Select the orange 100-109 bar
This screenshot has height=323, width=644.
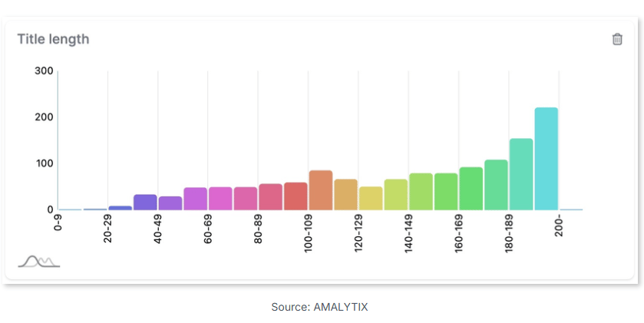pos(321,190)
